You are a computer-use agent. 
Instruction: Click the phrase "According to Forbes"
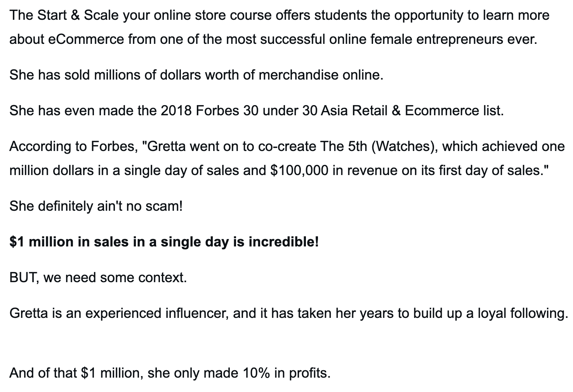[x=73, y=146]
